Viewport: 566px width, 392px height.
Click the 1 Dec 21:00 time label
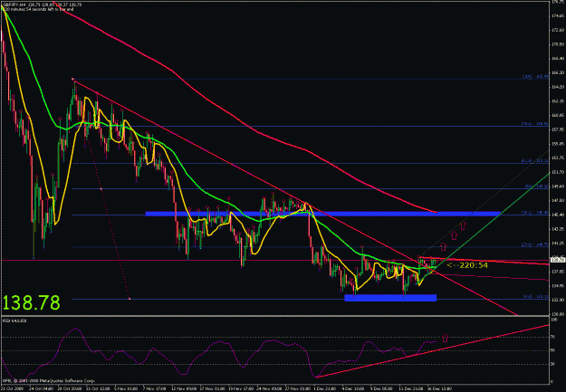click(325, 388)
